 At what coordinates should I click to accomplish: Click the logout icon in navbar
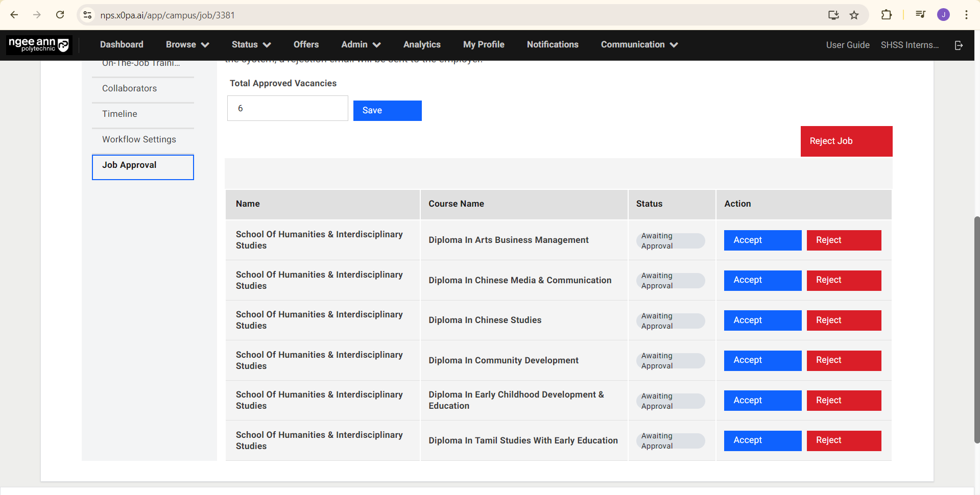959,45
